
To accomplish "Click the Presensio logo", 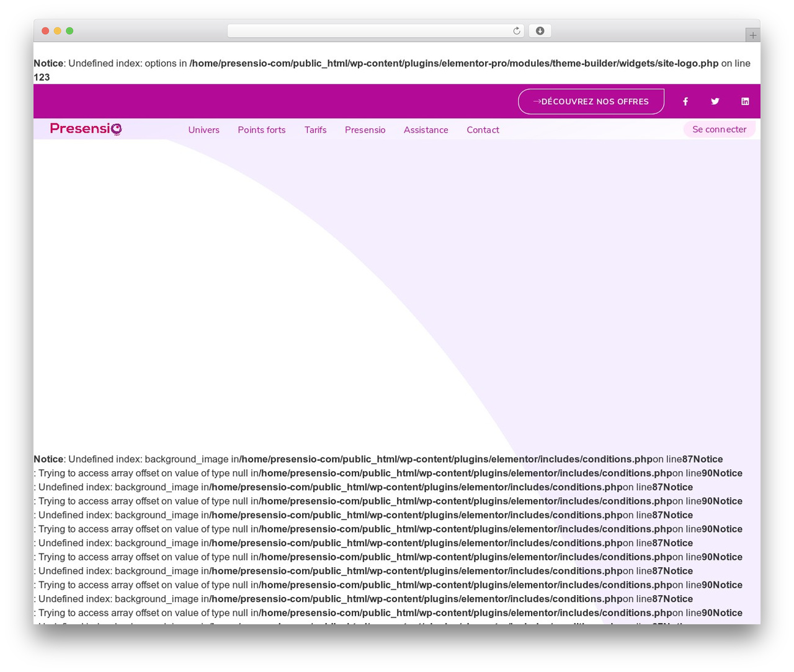I will (x=86, y=128).
